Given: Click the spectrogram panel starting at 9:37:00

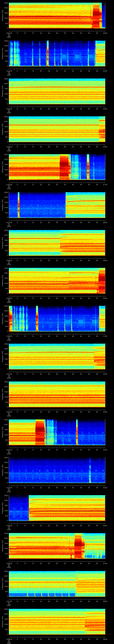Looking at the screenshot, I should pos(57,584).
